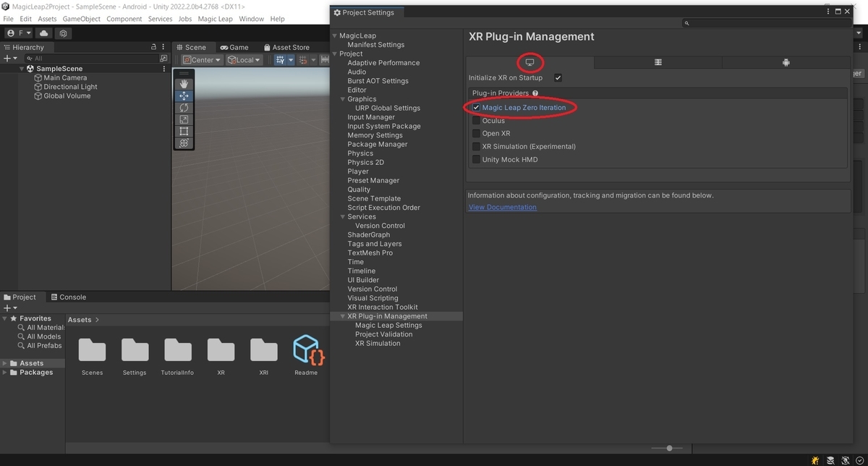The height and width of the screenshot is (466, 868).
Task: Select the Rotate tool in Scene toolbar
Action: [x=184, y=108]
